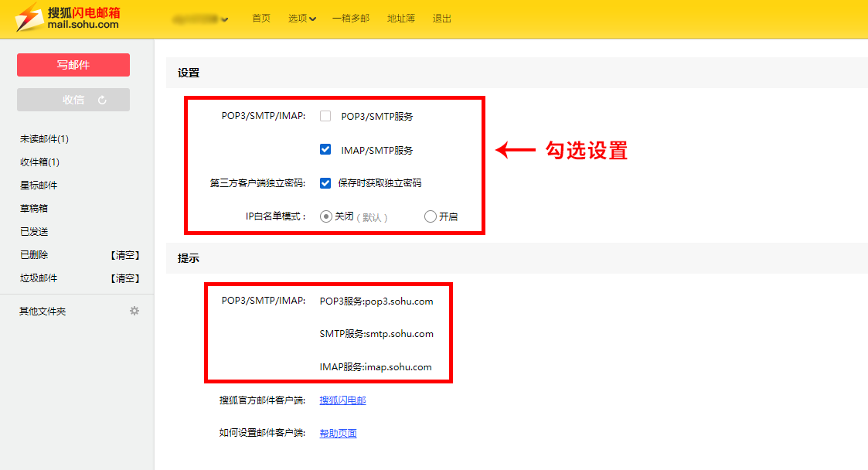Click the Sohu lightning mail logo

coord(67,18)
